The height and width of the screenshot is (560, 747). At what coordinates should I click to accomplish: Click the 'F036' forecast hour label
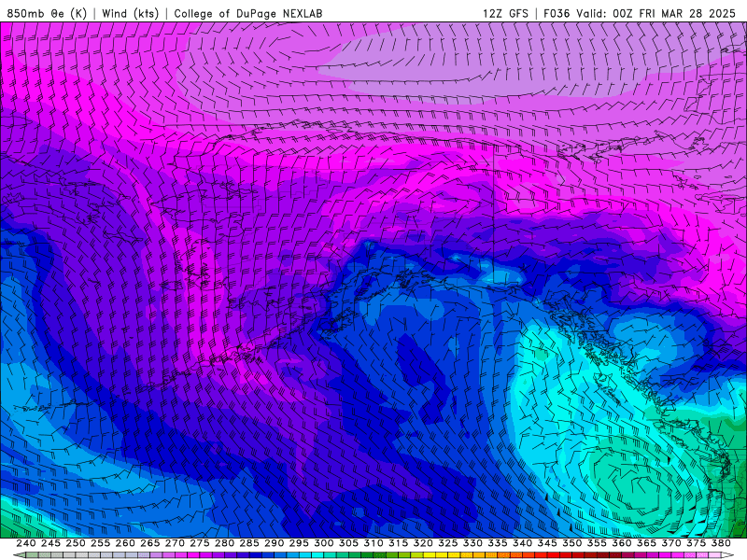557,13
